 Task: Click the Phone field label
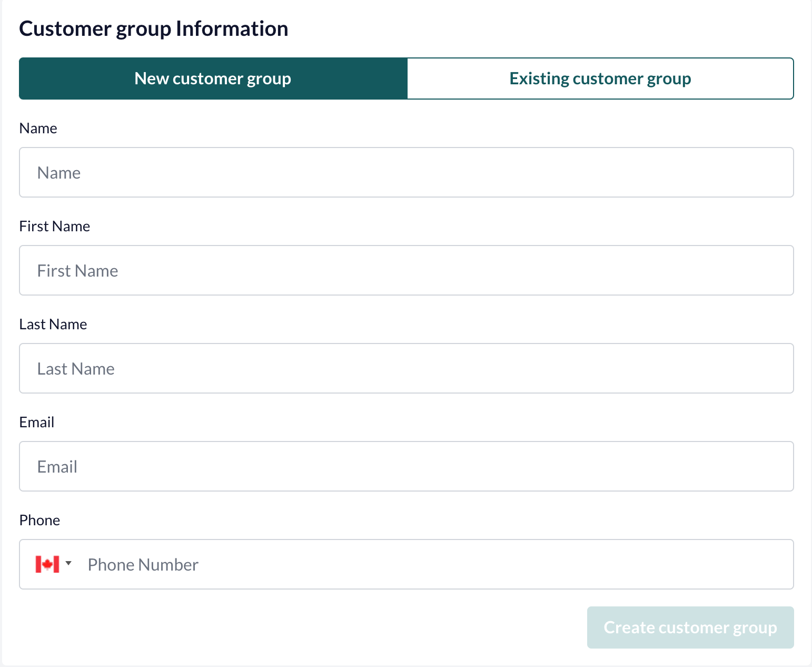pos(39,520)
